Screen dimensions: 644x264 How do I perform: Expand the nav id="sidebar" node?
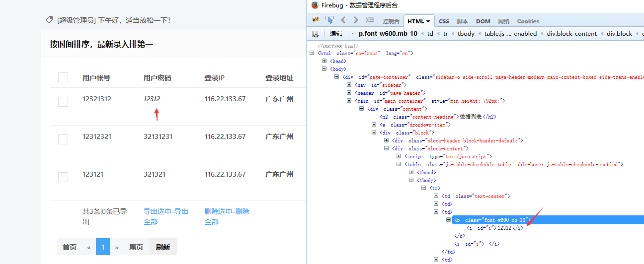coord(349,85)
